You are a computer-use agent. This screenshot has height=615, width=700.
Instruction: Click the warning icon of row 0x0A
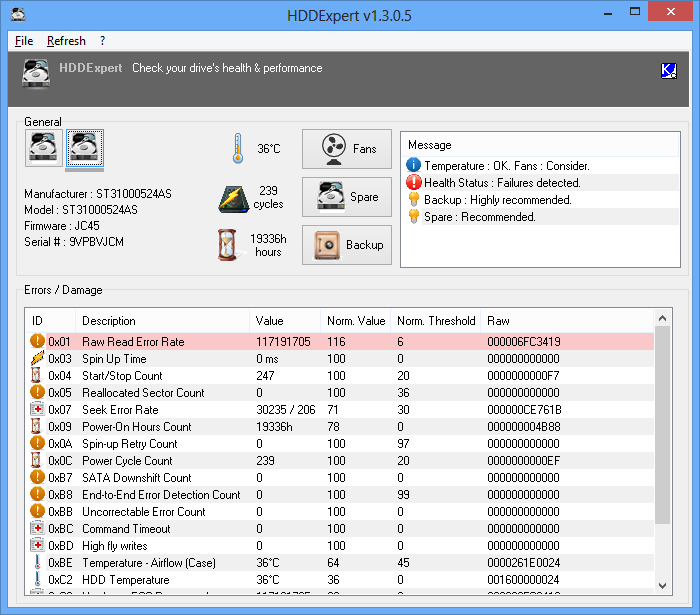[37, 443]
